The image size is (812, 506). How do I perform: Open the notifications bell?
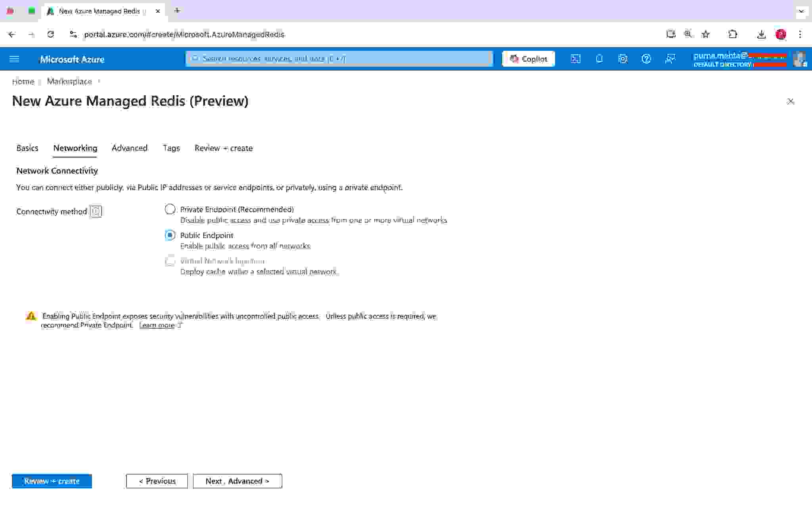(x=599, y=59)
